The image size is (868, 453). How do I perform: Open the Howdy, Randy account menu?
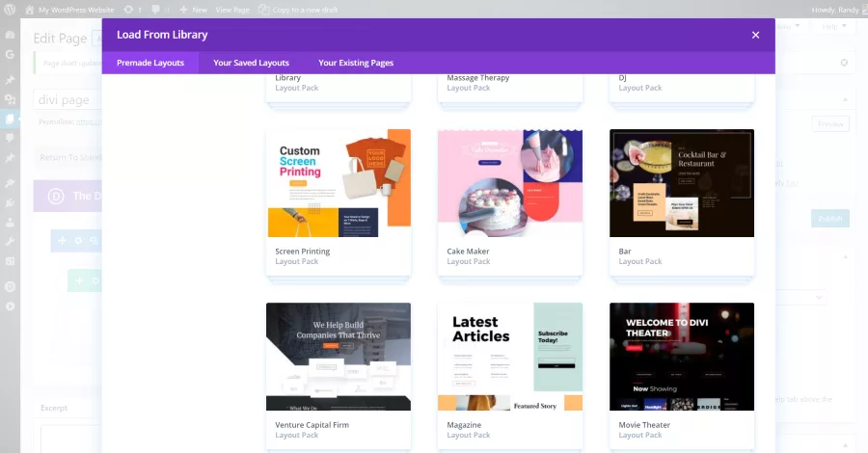835,10
